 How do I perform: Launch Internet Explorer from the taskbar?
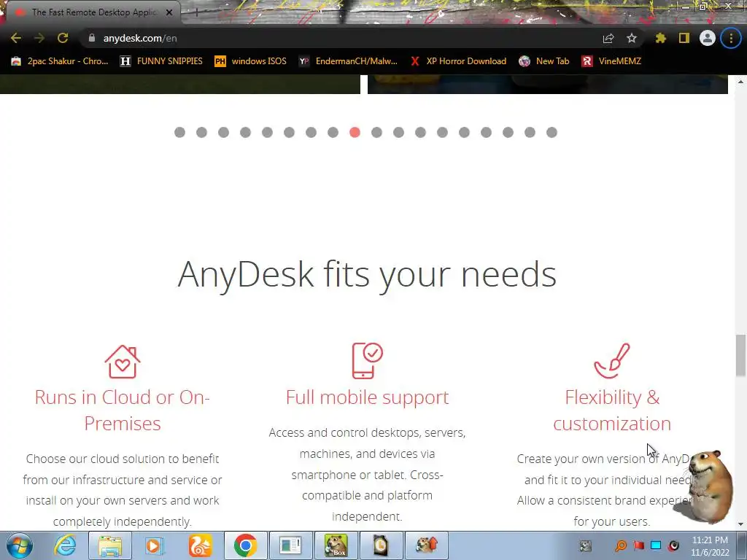(x=65, y=545)
